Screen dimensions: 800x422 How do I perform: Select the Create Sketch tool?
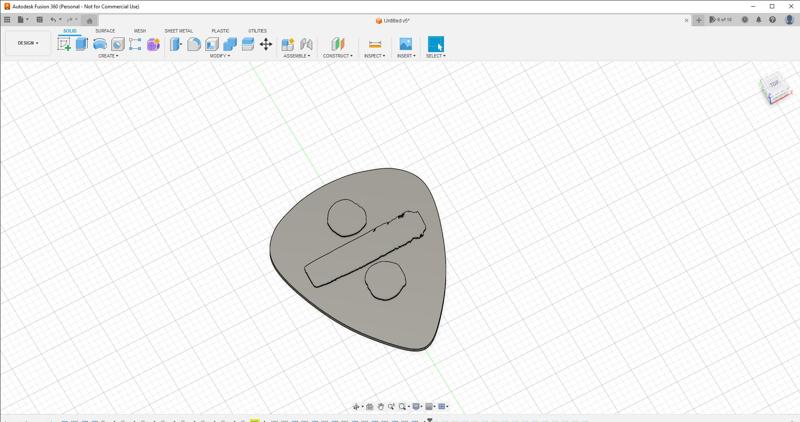tap(64, 44)
